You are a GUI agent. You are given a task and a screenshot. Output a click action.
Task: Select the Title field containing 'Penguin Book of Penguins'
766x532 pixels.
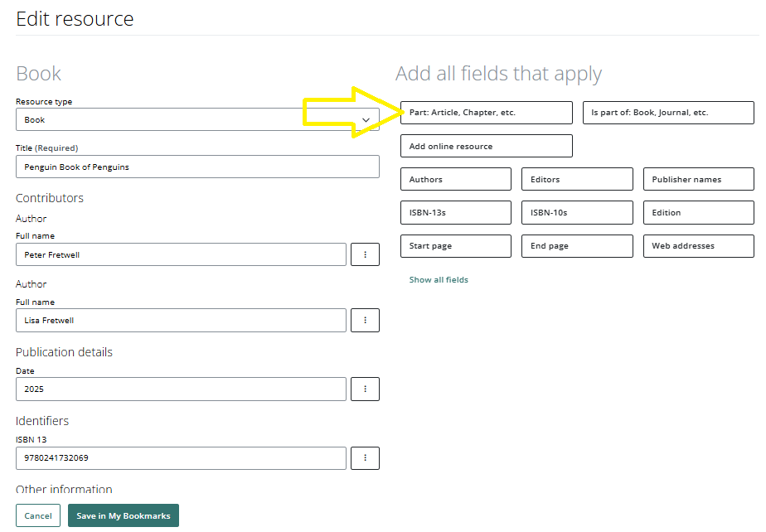(x=197, y=166)
